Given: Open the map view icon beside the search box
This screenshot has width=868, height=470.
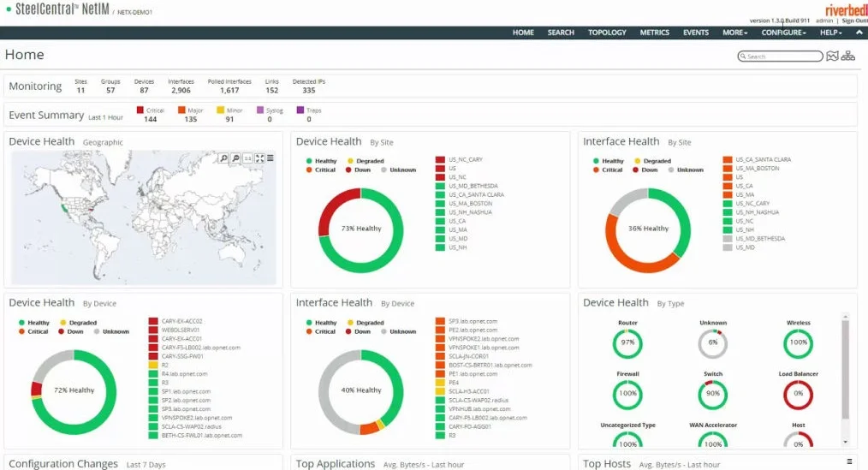Looking at the screenshot, I should click(x=832, y=56).
